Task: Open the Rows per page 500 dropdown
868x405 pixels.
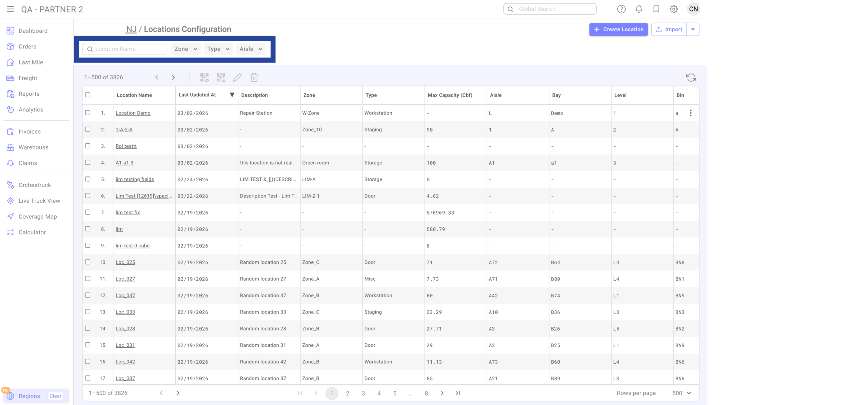Action: pyautogui.click(x=682, y=393)
